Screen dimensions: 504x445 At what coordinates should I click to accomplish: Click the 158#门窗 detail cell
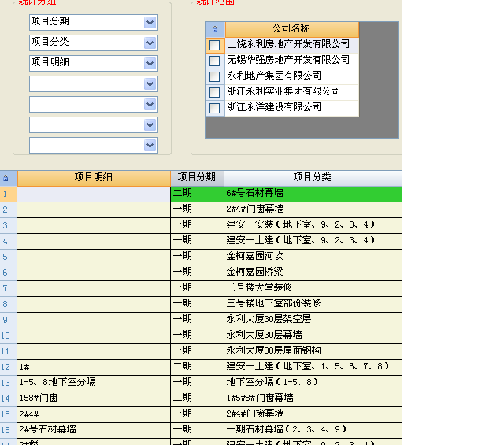(x=94, y=399)
